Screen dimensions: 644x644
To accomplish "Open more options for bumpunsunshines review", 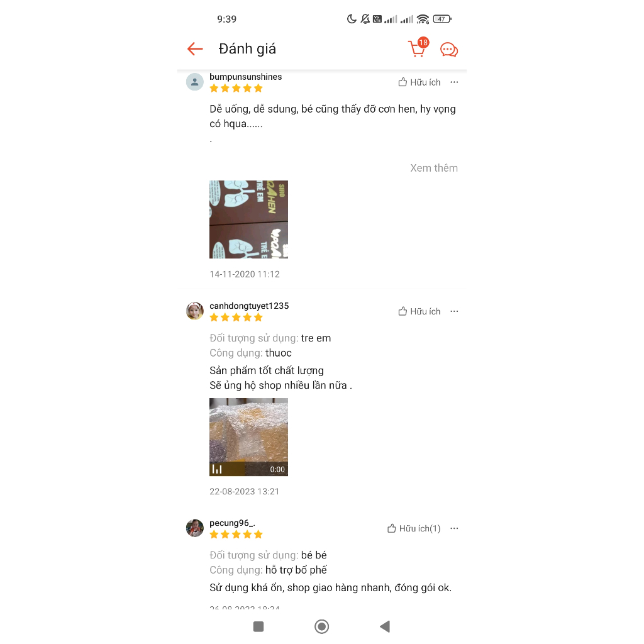I will 454,82.
